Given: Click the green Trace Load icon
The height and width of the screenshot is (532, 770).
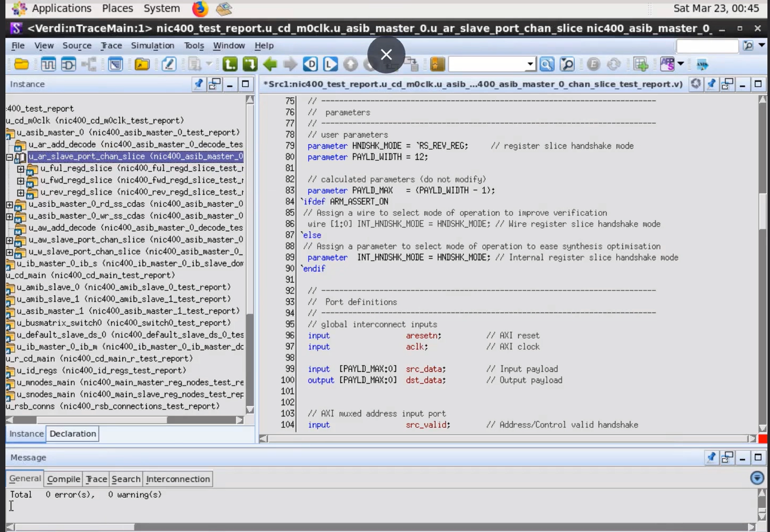Looking at the screenshot, I should click(x=230, y=64).
